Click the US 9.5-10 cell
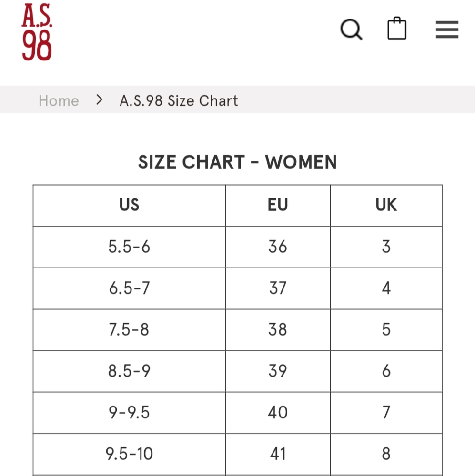This screenshot has height=476, width=475. (129, 454)
